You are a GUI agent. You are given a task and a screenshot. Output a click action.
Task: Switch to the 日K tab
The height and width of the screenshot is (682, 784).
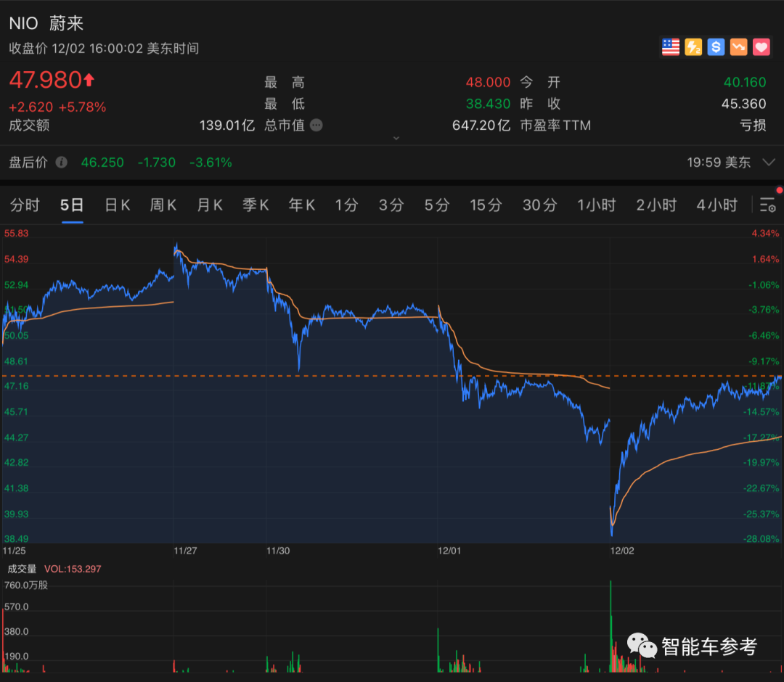(118, 205)
